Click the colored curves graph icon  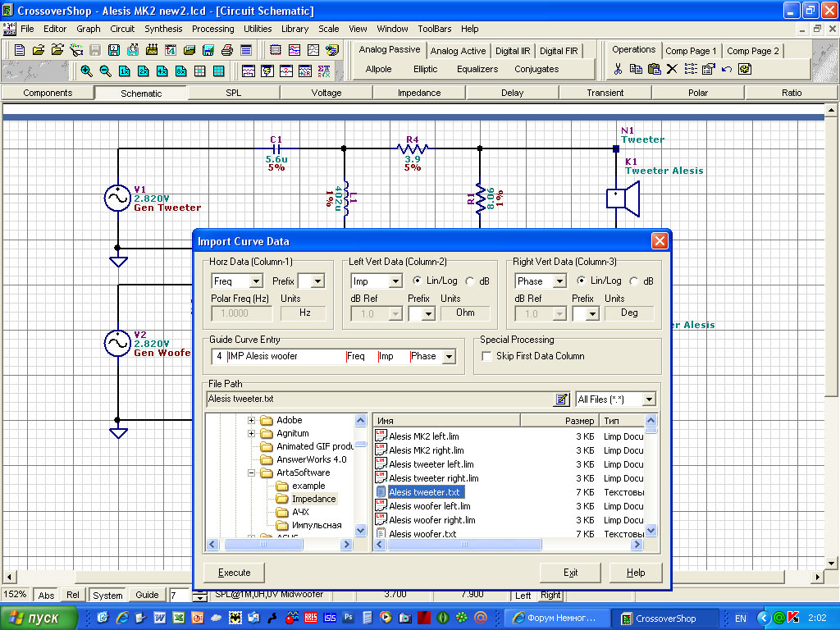click(294, 50)
